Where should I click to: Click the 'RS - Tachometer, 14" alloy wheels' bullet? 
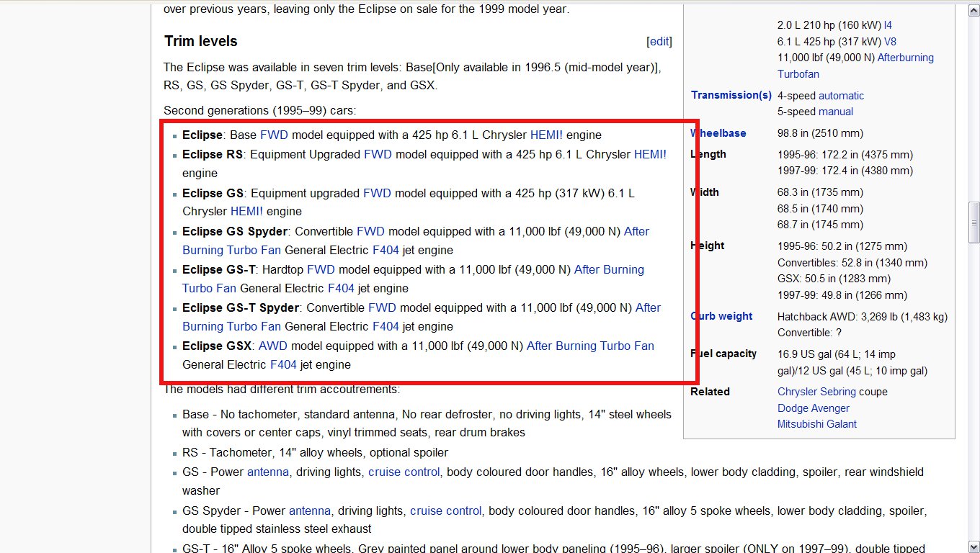315,452
